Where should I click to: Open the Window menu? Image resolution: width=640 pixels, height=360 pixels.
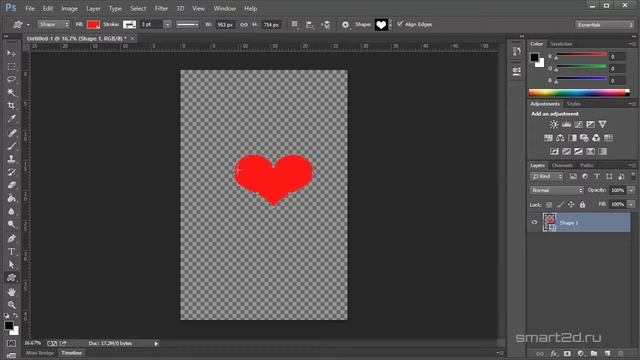(224, 8)
